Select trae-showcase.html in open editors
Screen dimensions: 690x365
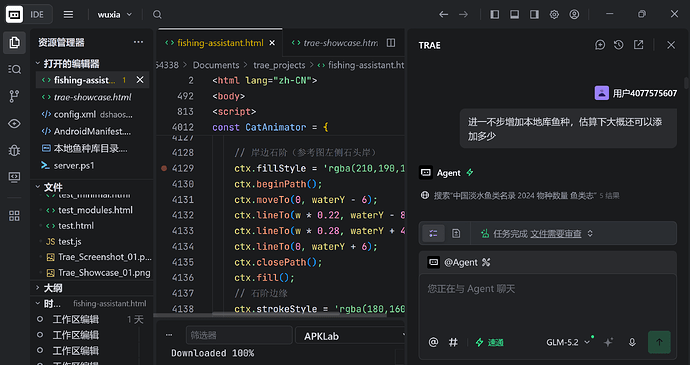tap(92, 97)
